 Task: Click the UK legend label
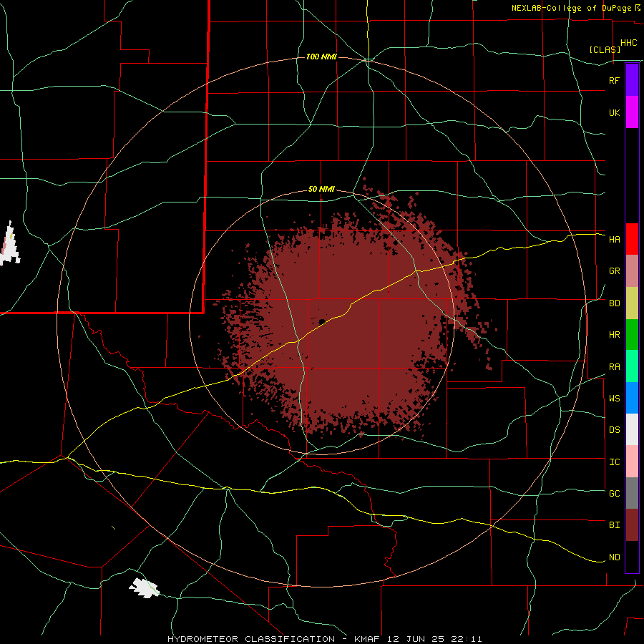(614, 112)
